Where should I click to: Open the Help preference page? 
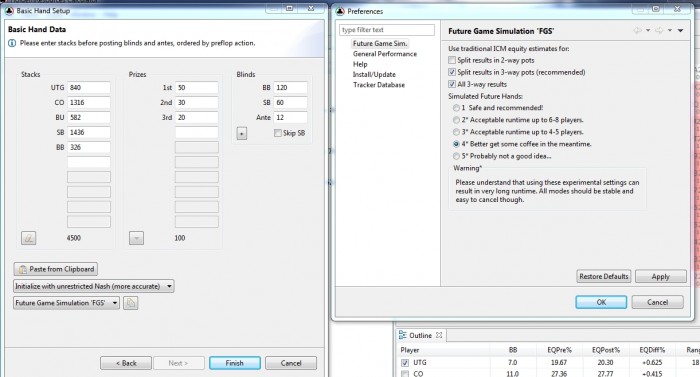(x=360, y=64)
